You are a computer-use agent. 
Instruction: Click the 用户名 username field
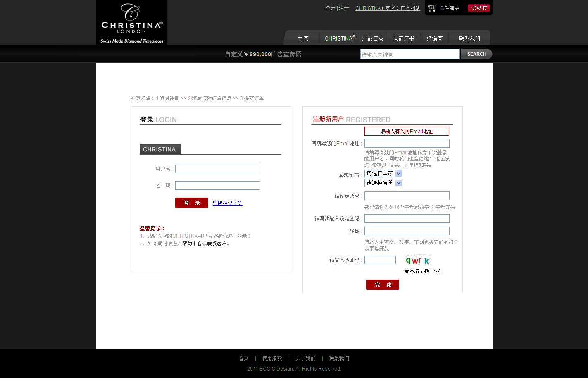pos(218,169)
